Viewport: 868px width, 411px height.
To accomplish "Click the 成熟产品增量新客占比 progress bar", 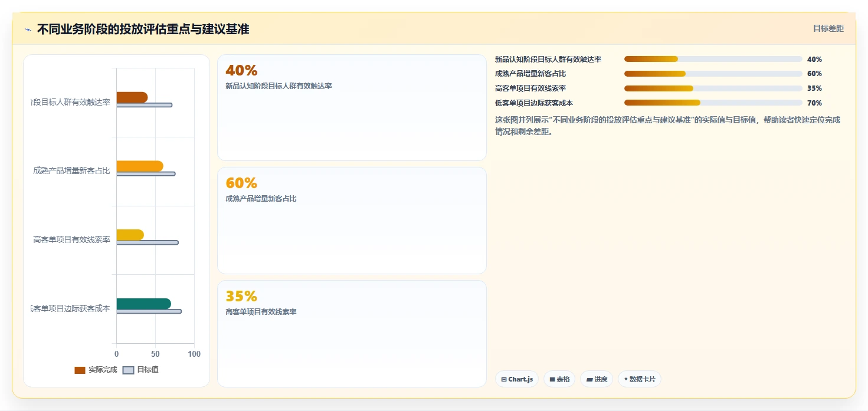I will click(x=713, y=74).
